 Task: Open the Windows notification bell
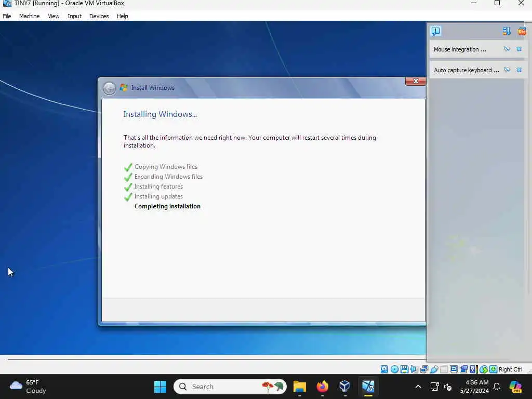pyautogui.click(x=497, y=387)
